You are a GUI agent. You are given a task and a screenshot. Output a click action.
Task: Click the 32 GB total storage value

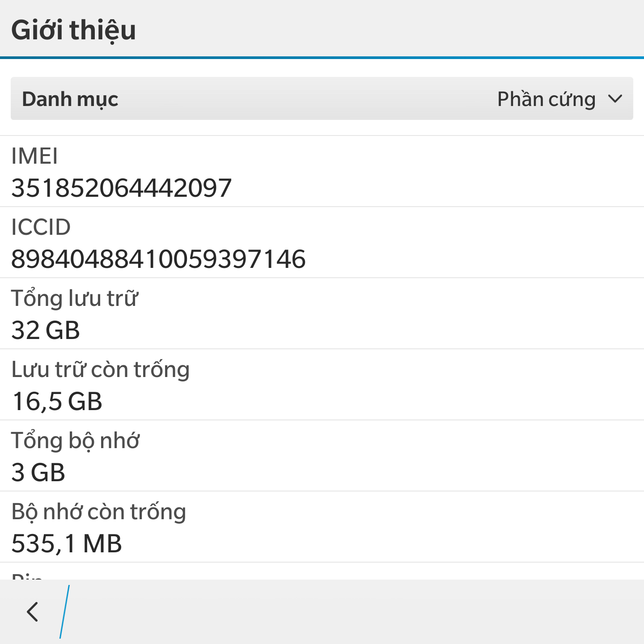click(46, 330)
